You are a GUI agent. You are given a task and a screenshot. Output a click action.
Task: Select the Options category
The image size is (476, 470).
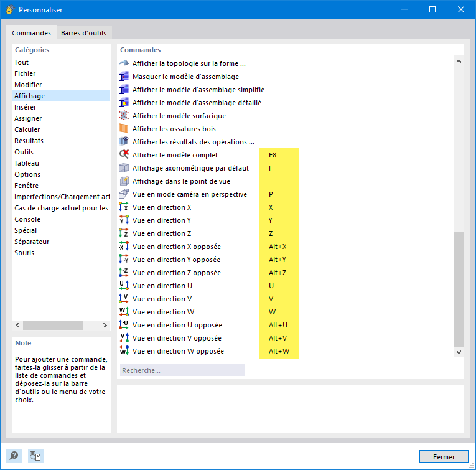(x=61, y=174)
